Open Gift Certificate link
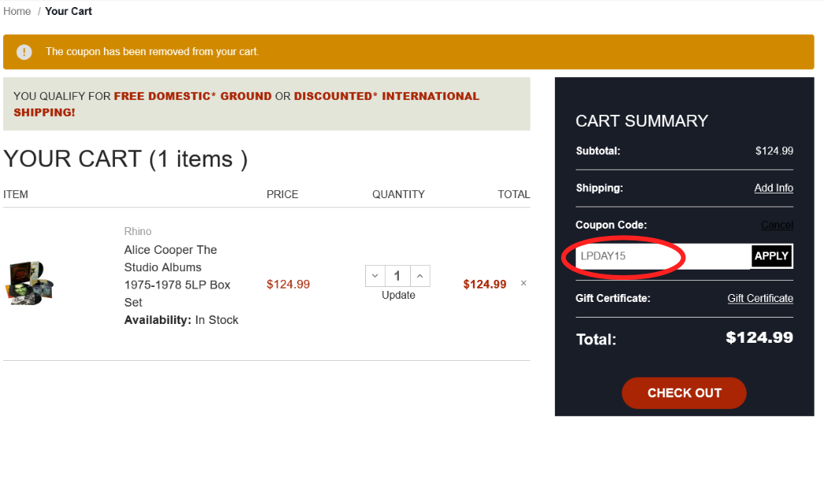Viewport: 824px width, 504px height. [760, 298]
